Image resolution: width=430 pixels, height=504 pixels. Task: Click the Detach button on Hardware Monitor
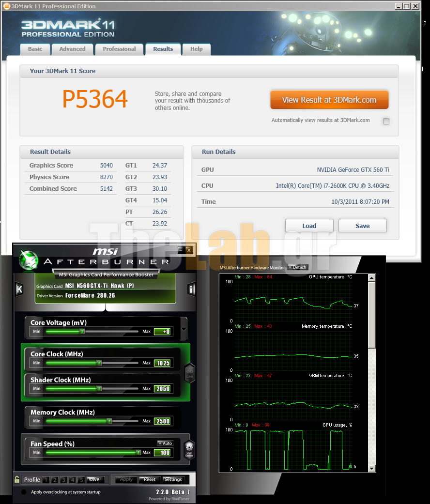coord(298,267)
